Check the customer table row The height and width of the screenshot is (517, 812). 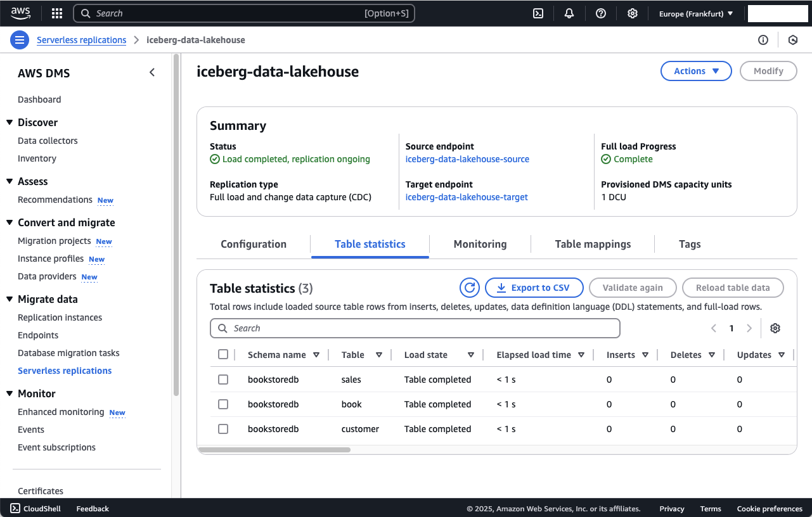click(x=223, y=429)
